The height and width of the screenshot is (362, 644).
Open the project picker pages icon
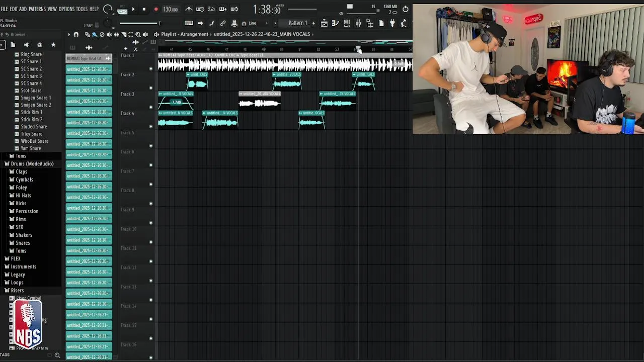[381, 23]
